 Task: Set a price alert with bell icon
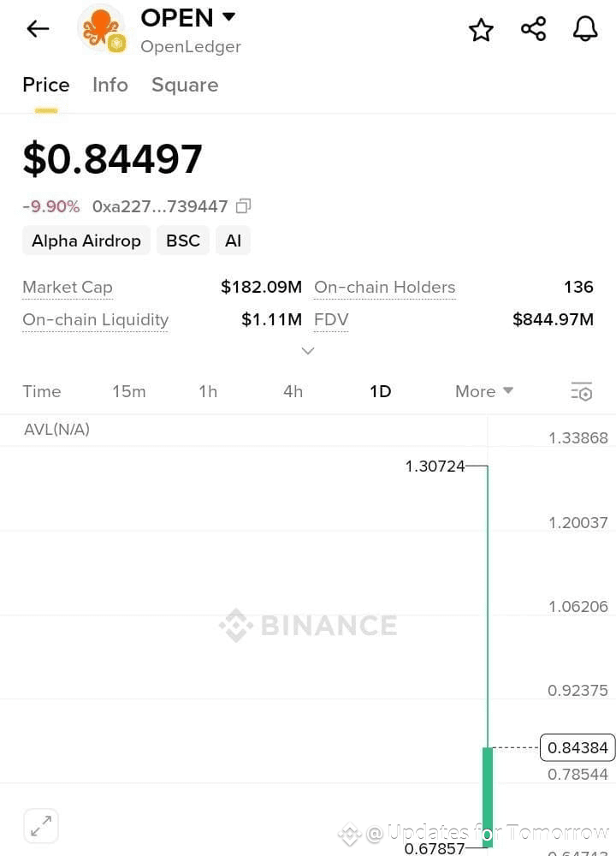point(585,28)
